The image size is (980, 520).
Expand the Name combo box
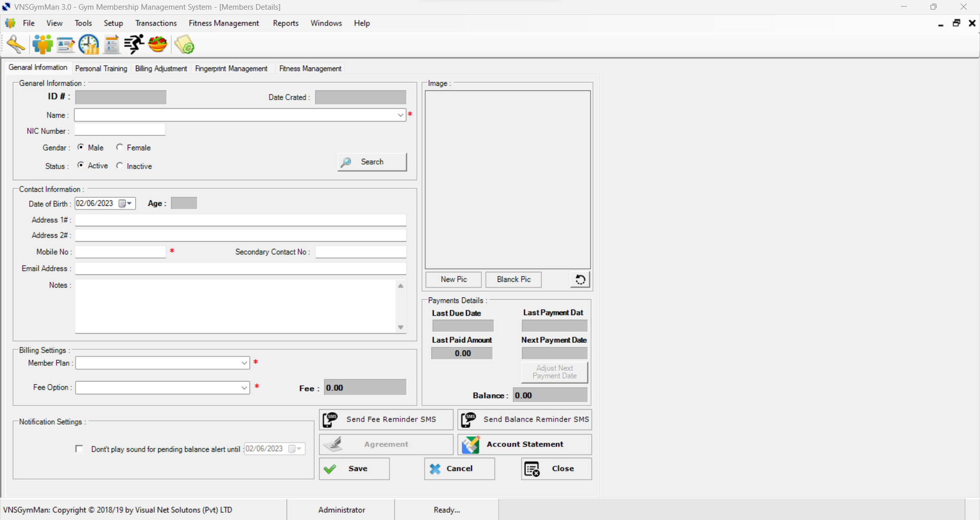pos(400,115)
